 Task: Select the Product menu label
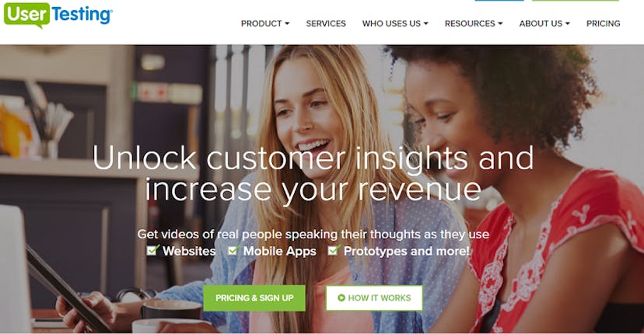coord(261,24)
